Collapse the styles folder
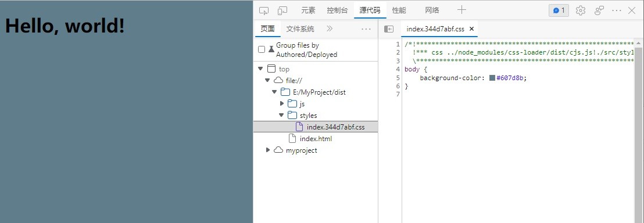Image resolution: width=644 pixels, height=223 pixels. (281, 116)
